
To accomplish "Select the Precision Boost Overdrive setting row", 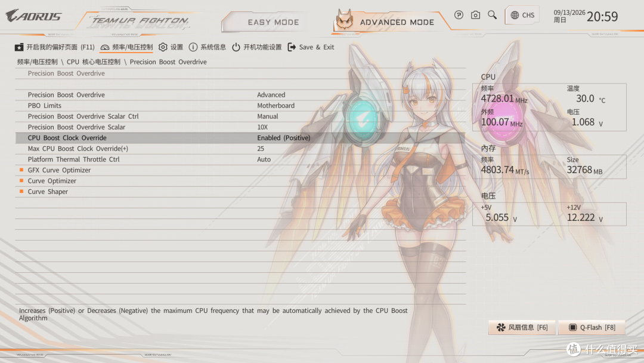I will pos(240,95).
